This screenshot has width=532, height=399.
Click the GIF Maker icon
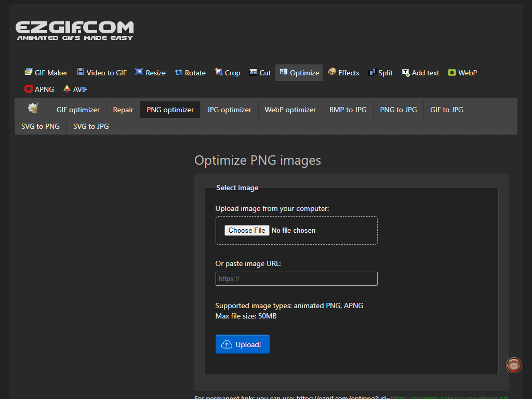tap(28, 72)
